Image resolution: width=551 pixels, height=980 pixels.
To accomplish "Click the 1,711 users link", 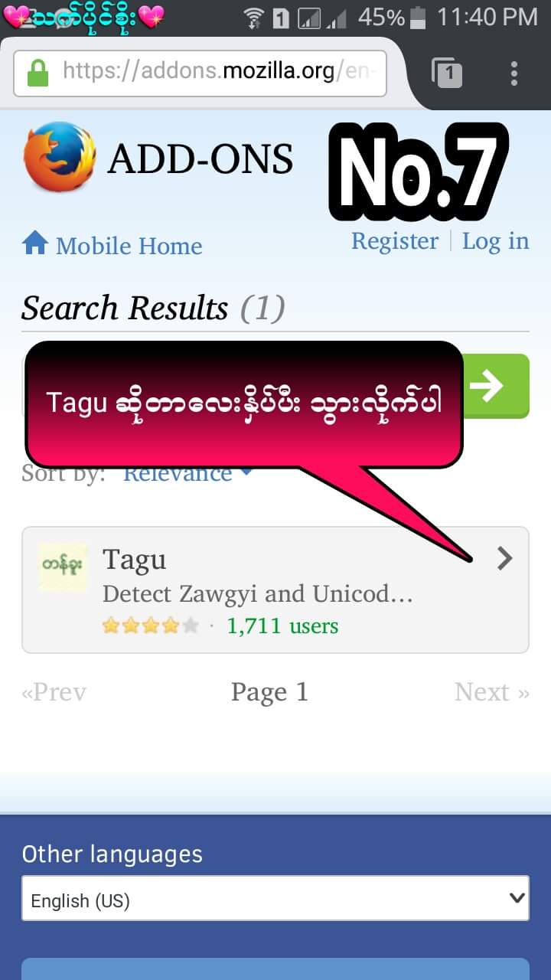I will pos(282,626).
